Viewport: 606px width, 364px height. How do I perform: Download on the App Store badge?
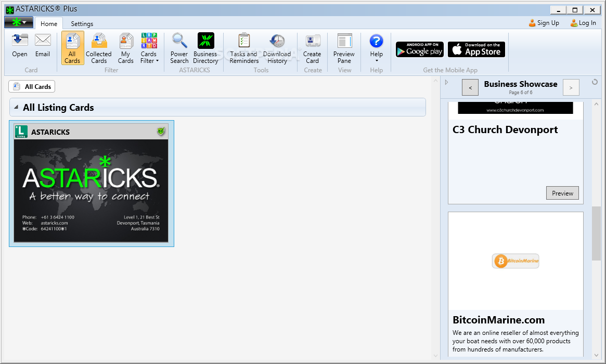pos(476,49)
